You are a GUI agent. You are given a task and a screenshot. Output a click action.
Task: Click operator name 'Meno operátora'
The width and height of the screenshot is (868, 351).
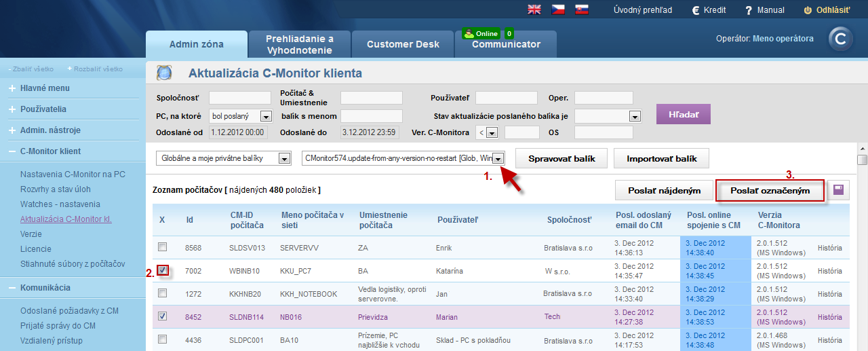pyautogui.click(x=783, y=39)
